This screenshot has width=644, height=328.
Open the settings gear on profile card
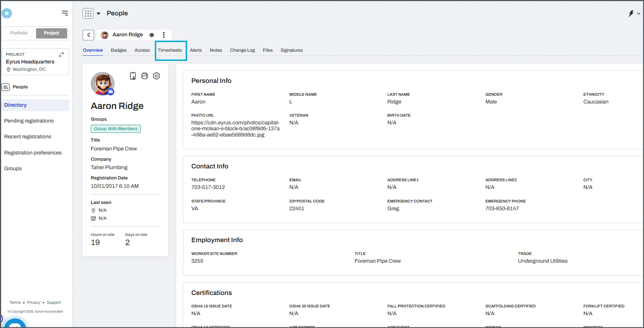(156, 76)
